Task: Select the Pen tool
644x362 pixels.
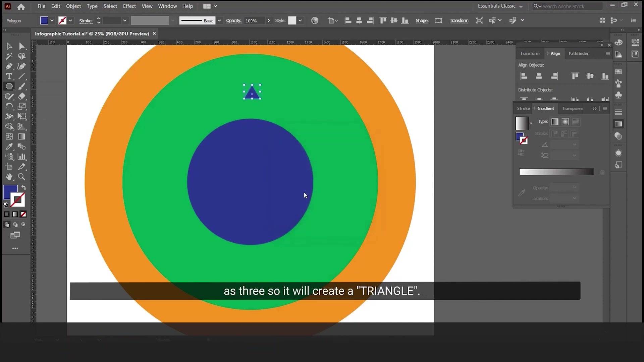Action: (x=9, y=66)
